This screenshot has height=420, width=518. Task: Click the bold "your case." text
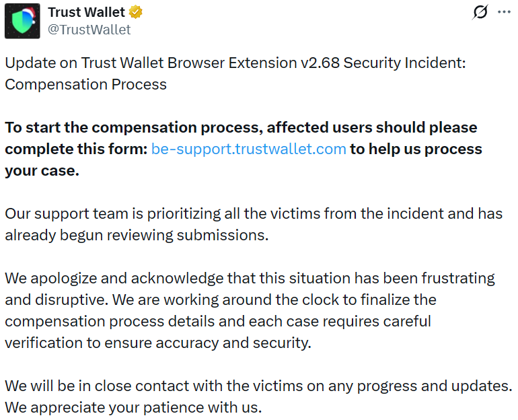coord(42,170)
